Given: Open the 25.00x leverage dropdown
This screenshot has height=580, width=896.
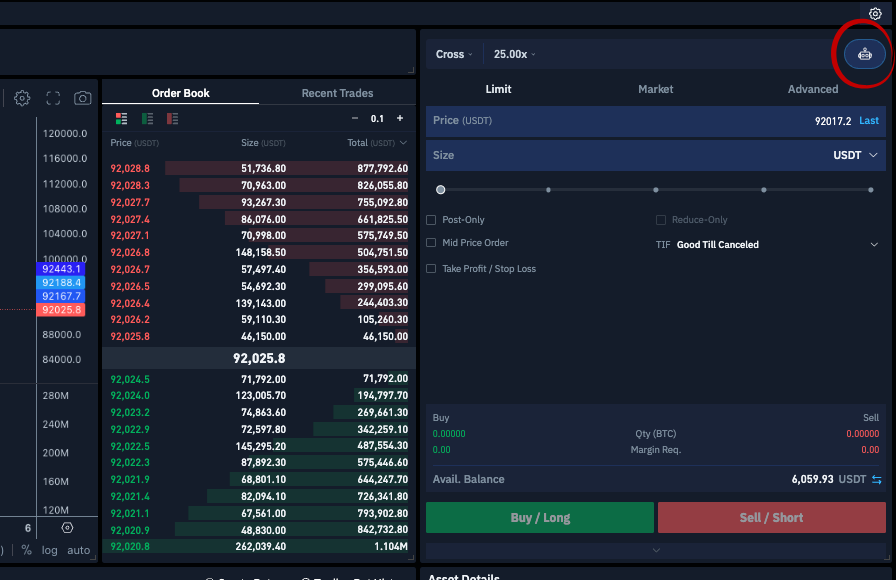Looking at the screenshot, I should point(515,54).
